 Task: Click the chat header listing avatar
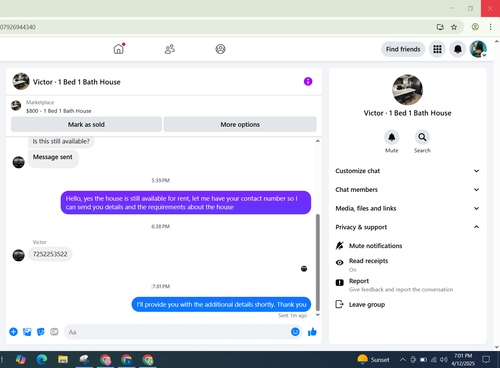pos(21,81)
